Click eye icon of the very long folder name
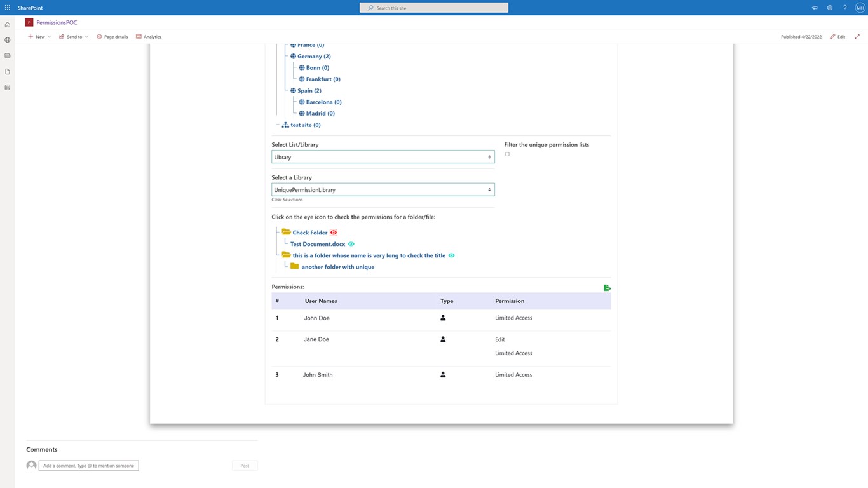 point(452,255)
